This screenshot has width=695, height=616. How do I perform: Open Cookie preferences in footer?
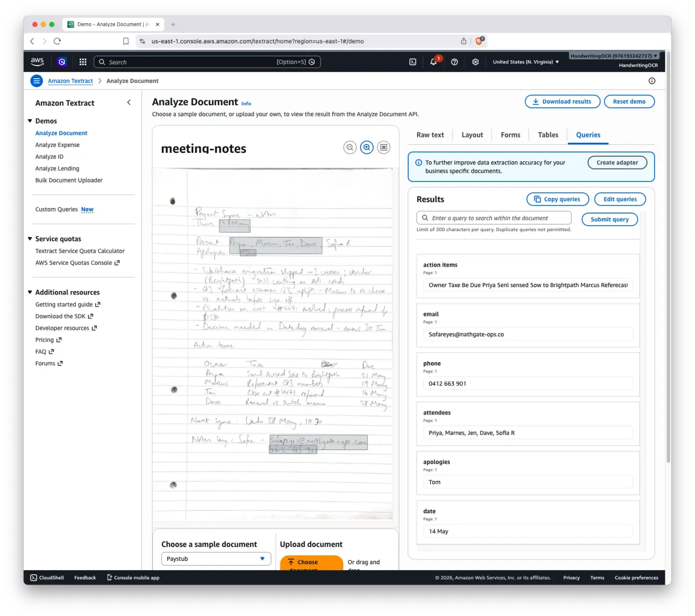[x=636, y=578]
